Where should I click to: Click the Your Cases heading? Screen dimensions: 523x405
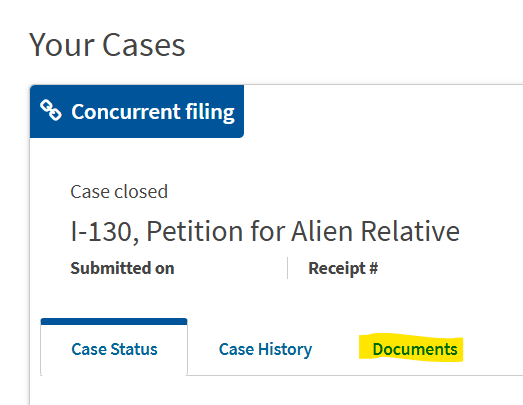coord(107,45)
